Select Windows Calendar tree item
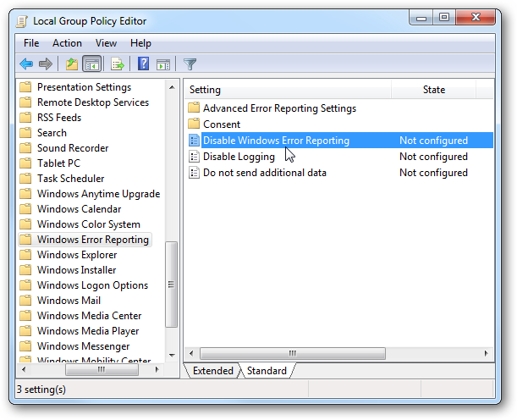The width and height of the screenshot is (517, 420). pos(80,209)
